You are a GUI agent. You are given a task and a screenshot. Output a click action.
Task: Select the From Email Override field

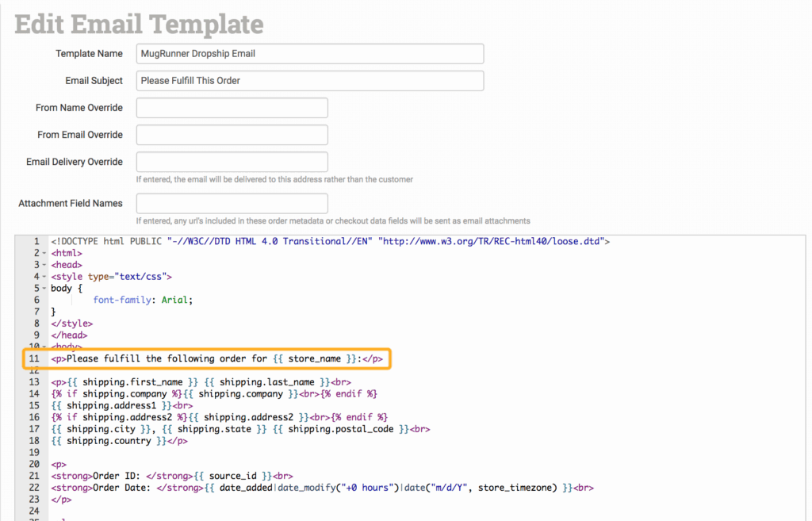[232, 135]
